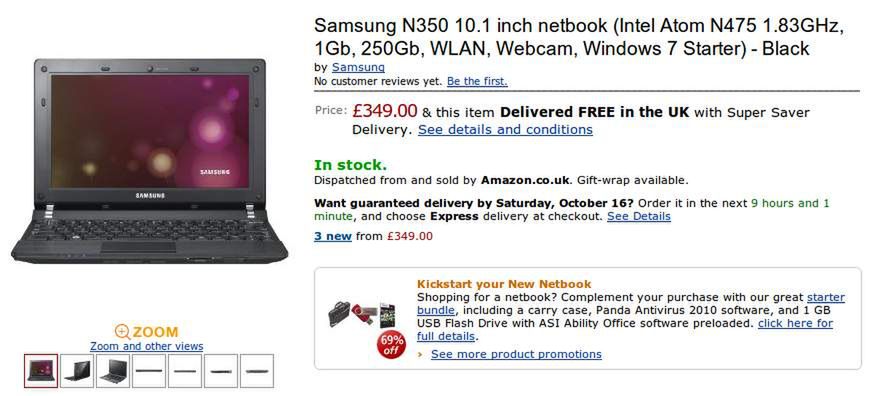Viewport: 869px width, 396px height.
Task: Select the fourth side-profile thumbnail
Action: (x=149, y=371)
